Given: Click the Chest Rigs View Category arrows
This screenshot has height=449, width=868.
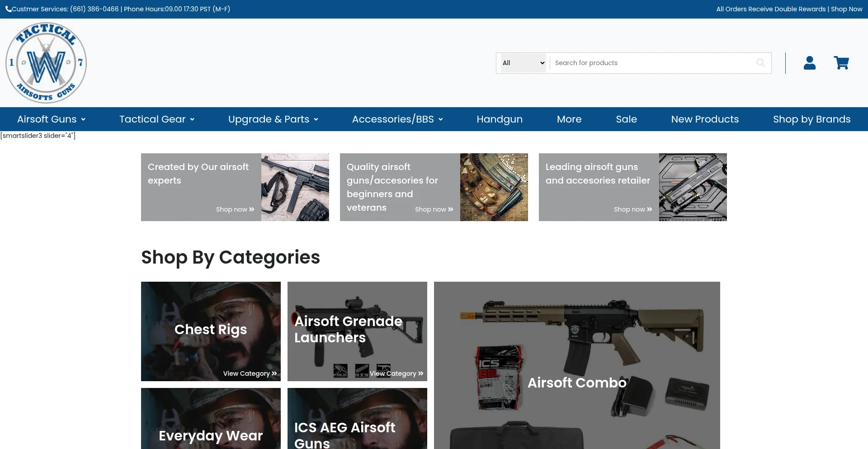Looking at the screenshot, I should coord(274,373).
